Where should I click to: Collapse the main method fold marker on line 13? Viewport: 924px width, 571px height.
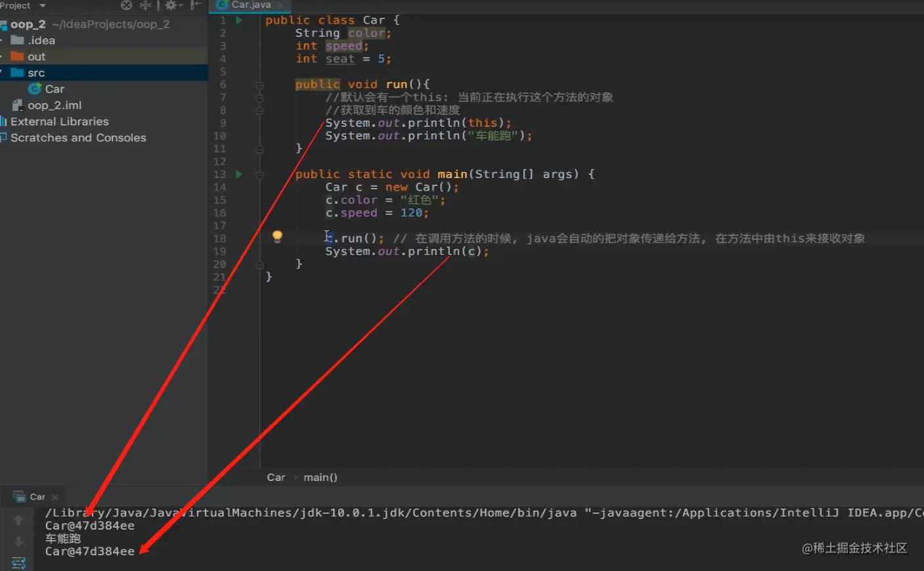click(x=259, y=175)
